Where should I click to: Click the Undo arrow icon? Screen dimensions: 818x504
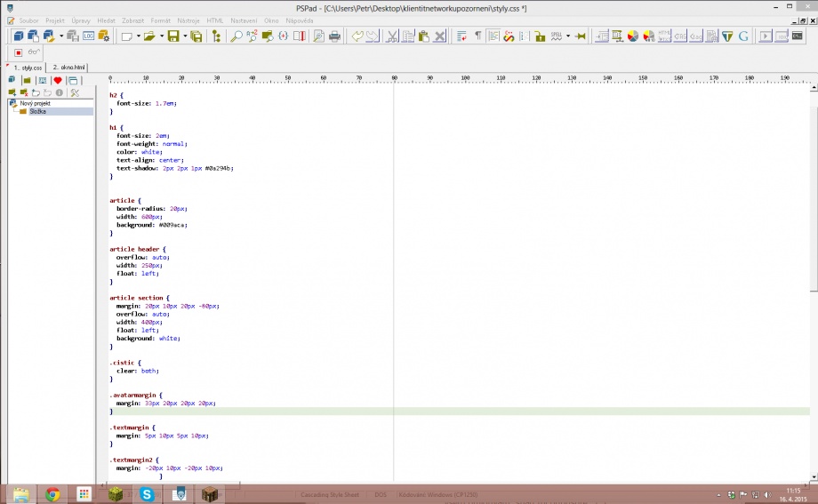(357, 36)
